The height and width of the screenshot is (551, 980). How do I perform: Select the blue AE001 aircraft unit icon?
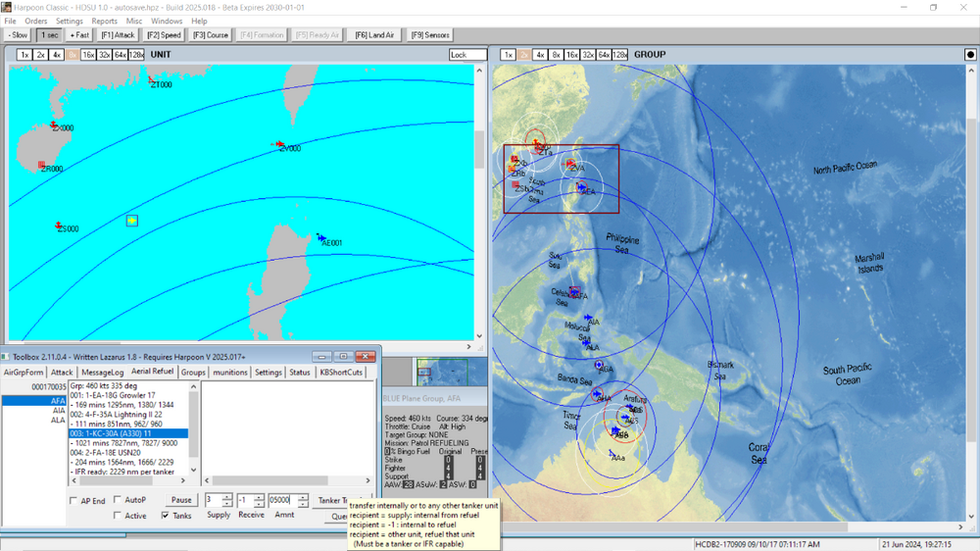[321, 237]
